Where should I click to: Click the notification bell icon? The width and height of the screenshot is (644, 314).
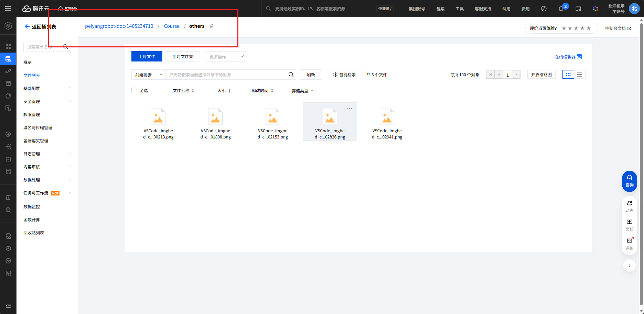tap(561, 9)
